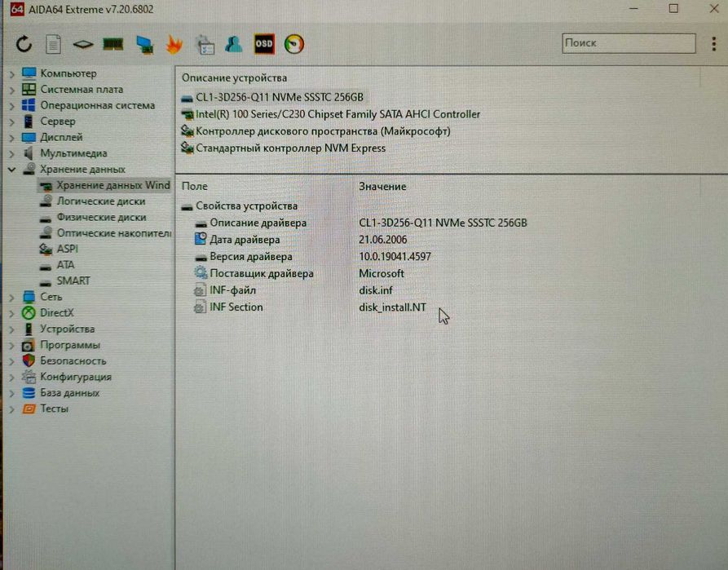Click the Refresh toolbar icon
This screenshot has width=728, height=570.
(x=24, y=44)
